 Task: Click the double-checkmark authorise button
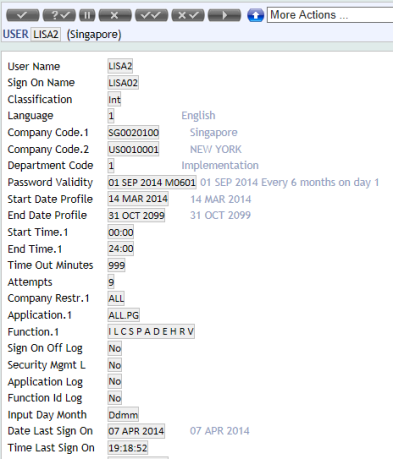pos(151,15)
